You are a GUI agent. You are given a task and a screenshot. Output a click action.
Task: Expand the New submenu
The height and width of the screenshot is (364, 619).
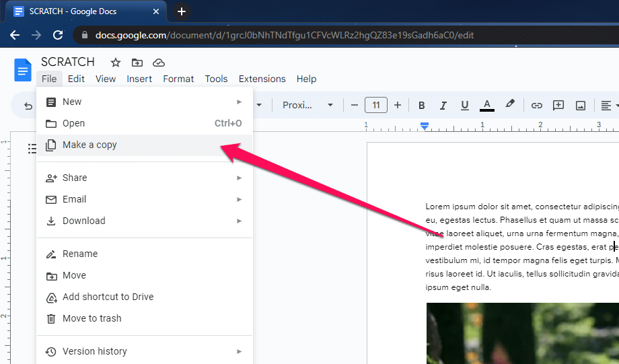(145, 102)
